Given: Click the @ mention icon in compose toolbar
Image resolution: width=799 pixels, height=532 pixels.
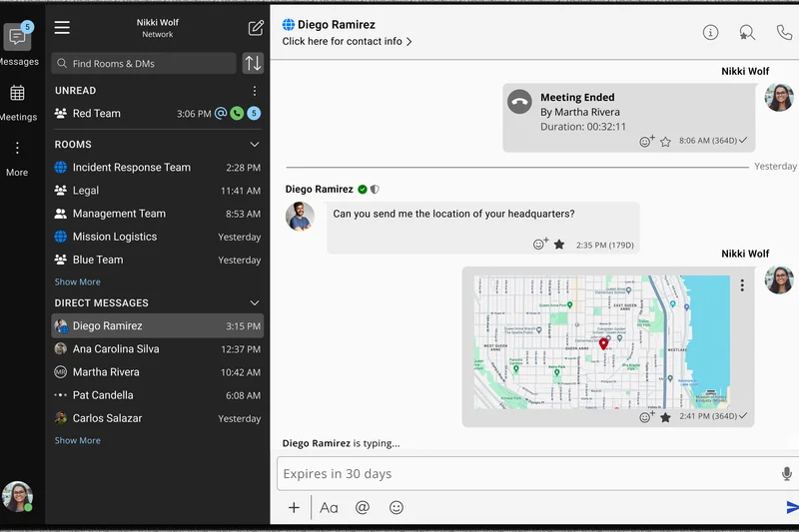Looking at the screenshot, I should click(x=363, y=507).
